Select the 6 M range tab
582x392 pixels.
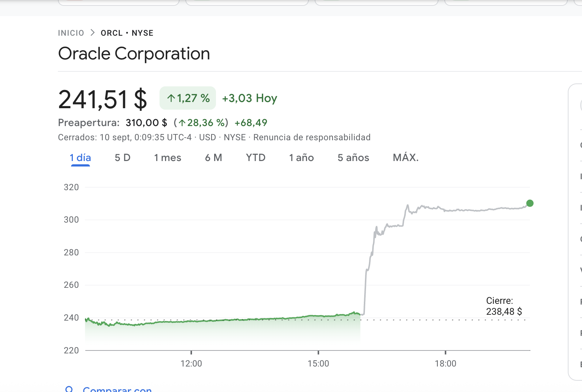(213, 158)
